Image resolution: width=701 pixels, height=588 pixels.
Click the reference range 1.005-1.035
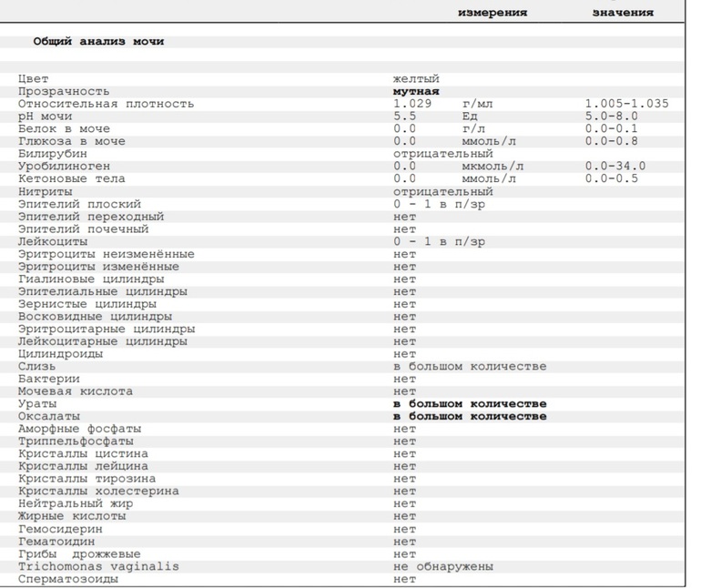pos(626,104)
